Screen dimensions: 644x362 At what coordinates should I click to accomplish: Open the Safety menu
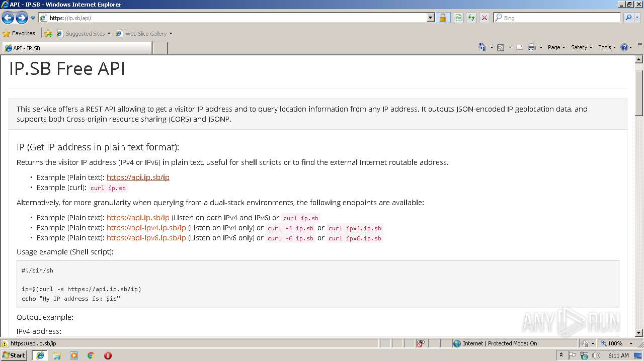[x=581, y=47]
